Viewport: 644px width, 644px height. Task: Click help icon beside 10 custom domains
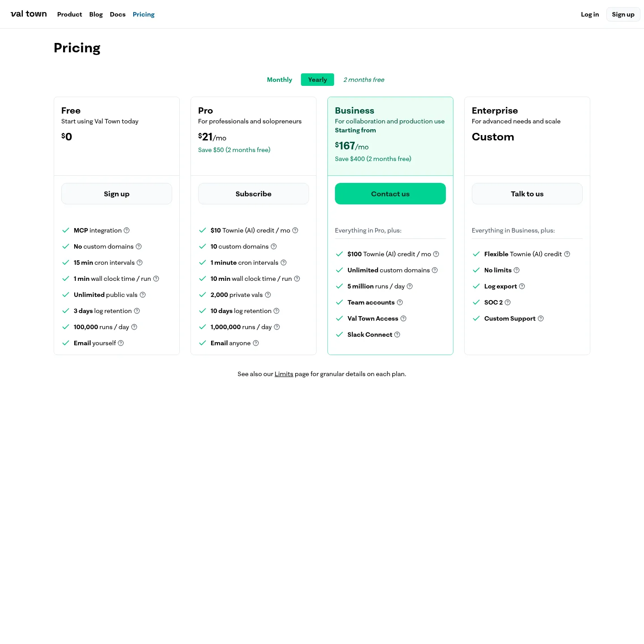(x=274, y=246)
